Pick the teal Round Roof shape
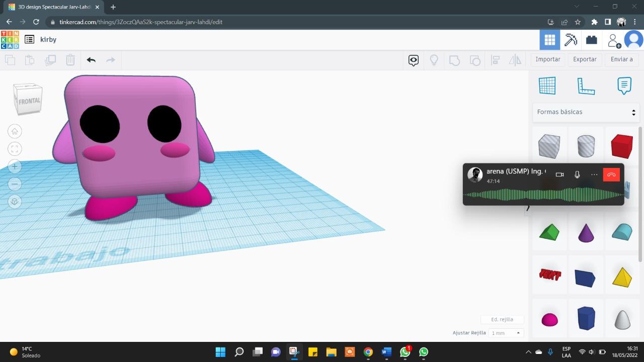Screen dimensions: 644x362 tap(622, 232)
